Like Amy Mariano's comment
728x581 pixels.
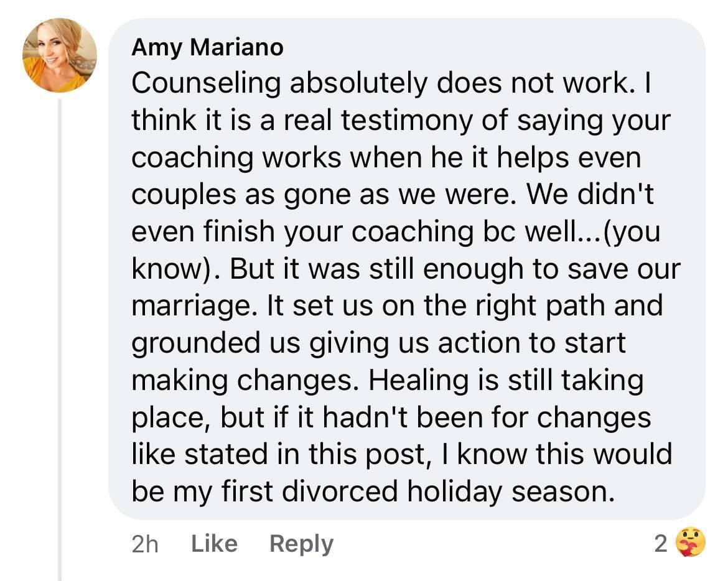tap(214, 544)
